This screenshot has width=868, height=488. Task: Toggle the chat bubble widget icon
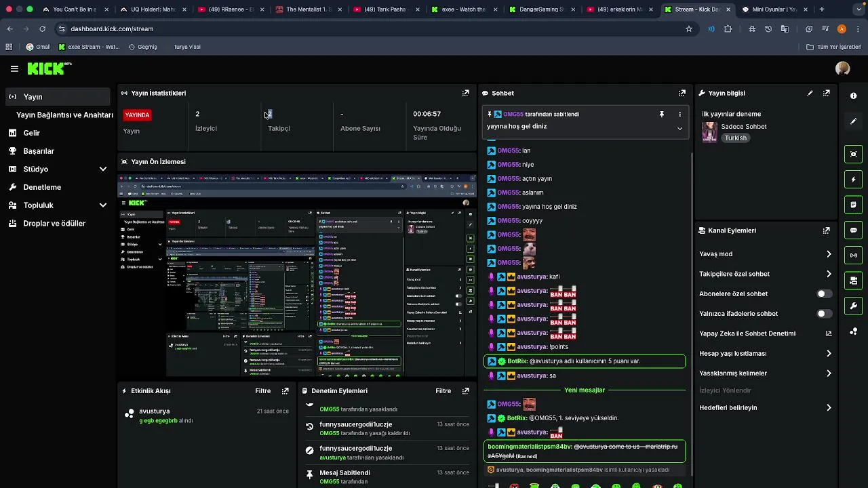coord(854,230)
